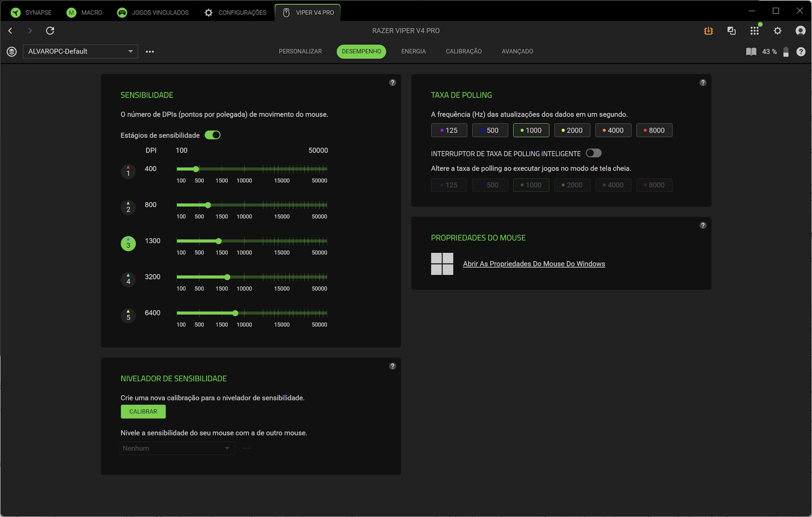Click the stage 2 DPI slider handle
This screenshot has width=812, height=517.
click(x=208, y=205)
